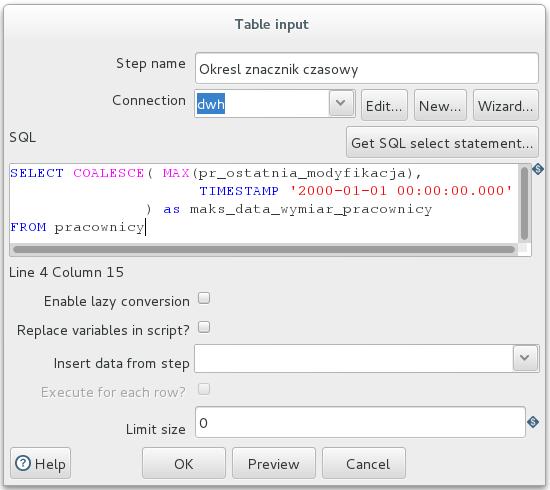This screenshot has width=550, height=490.
Task: Click the SELECT keyword in SQL
Action: coord(37,173)
